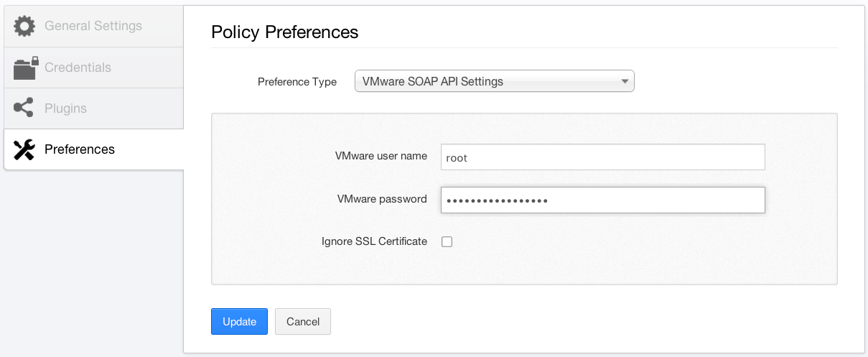Click into the VMware password field
Viewport: 868px width, 357px height.
coord(602,200)
